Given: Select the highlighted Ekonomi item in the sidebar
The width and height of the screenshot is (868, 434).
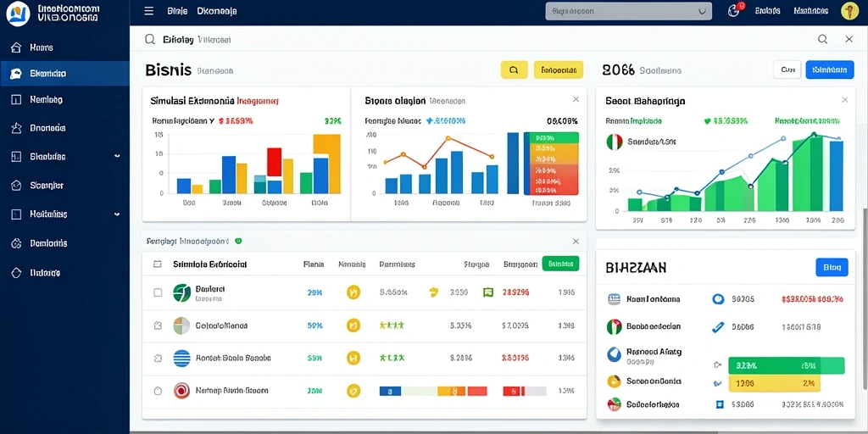Looking at the screenshot, I should click(64, 74).
